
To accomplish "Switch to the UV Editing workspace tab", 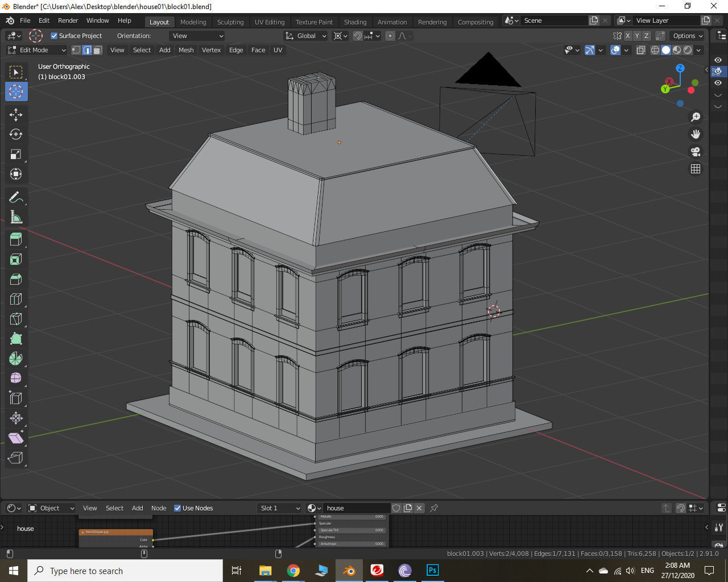I will pos(270,22).
